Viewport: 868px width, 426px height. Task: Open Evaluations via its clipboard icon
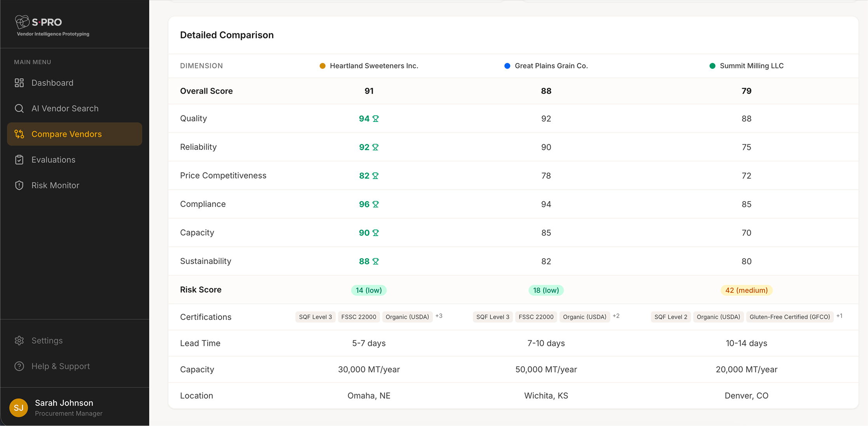[x=19, y=160]
